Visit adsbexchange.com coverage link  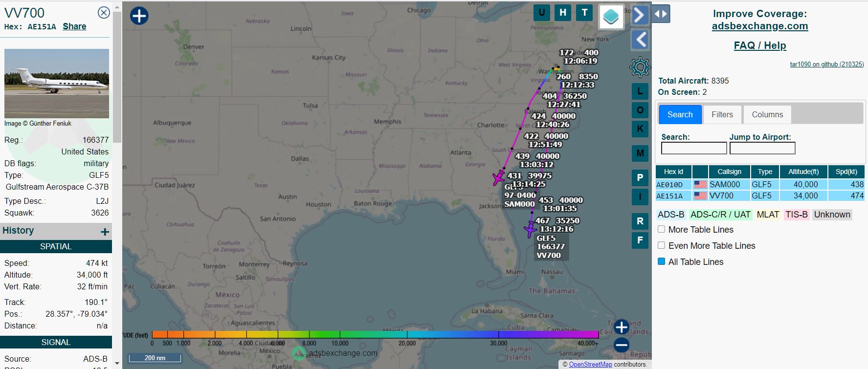click(760, 26)
